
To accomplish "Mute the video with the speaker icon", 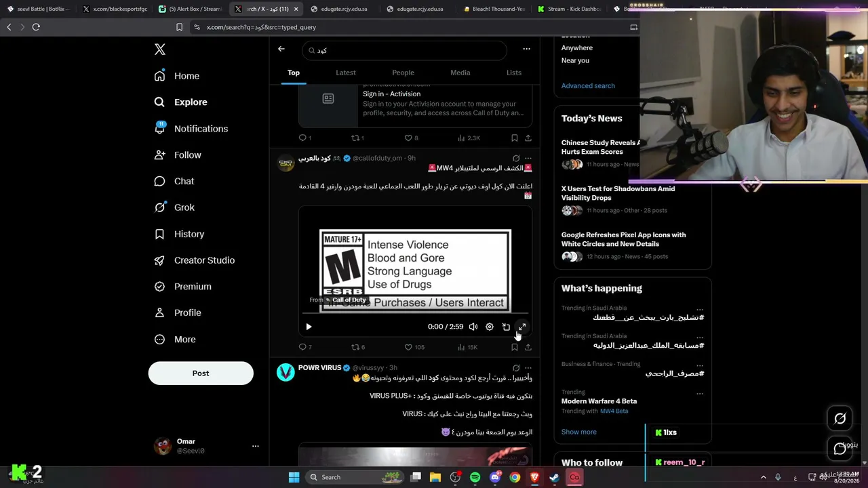I will [473, 327].
